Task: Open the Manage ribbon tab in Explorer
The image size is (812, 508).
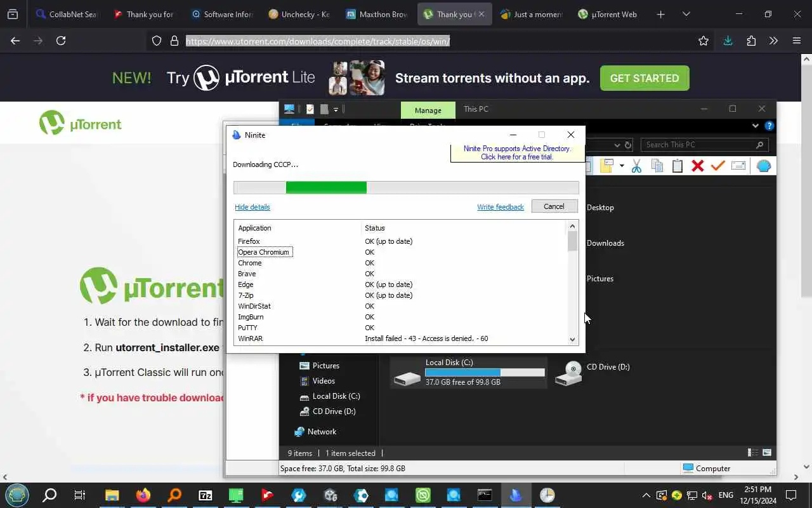Action: [428, 110]
